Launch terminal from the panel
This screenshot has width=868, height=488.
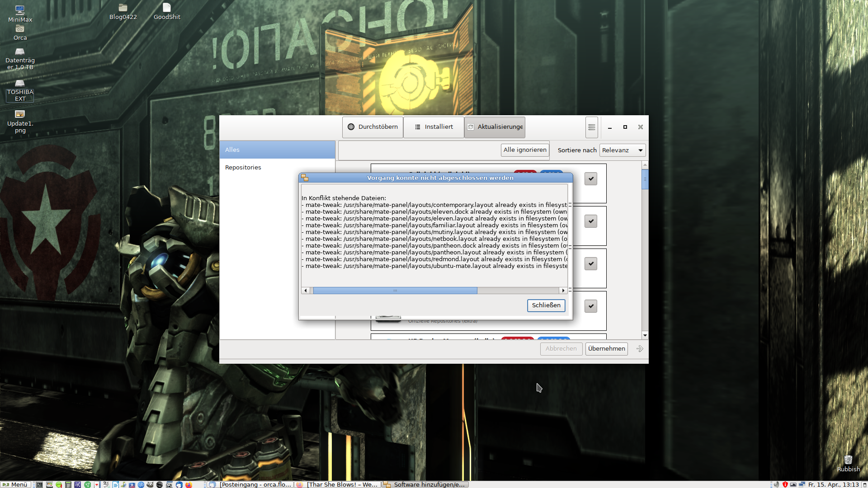pos(39,484)
